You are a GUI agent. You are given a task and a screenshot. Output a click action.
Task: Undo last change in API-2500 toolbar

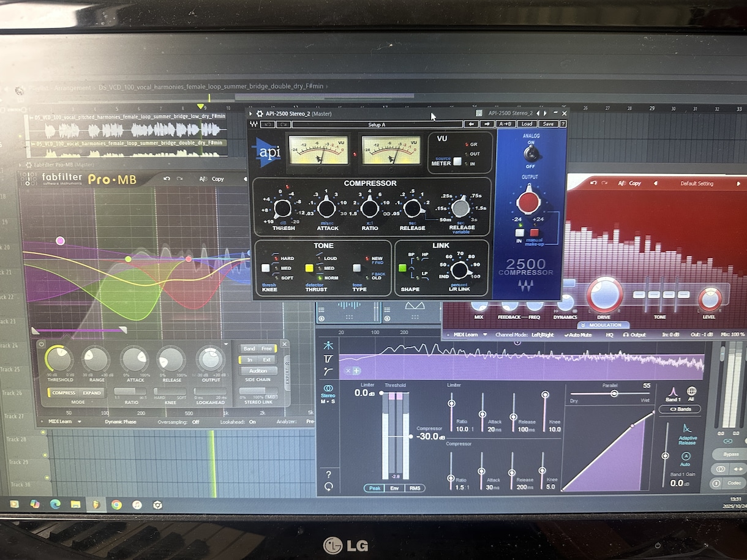tap(268, 124)
